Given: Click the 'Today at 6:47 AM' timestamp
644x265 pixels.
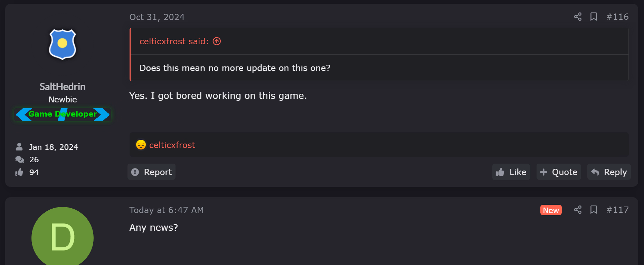Looking at the screenshot, I should [167, 210].
